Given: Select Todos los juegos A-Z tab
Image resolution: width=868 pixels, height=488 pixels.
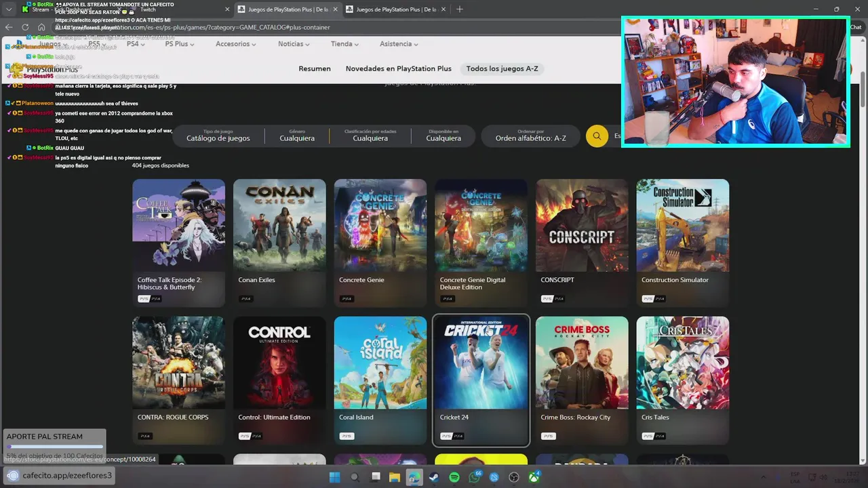Looking at the screenshot, I should pos(502,68).
